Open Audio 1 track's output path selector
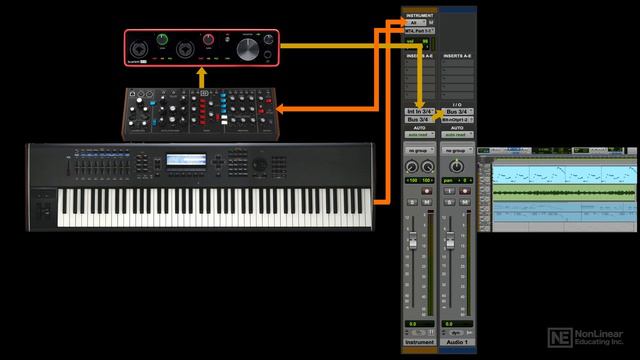Screen dimensions: 640x360 point(458,120)
